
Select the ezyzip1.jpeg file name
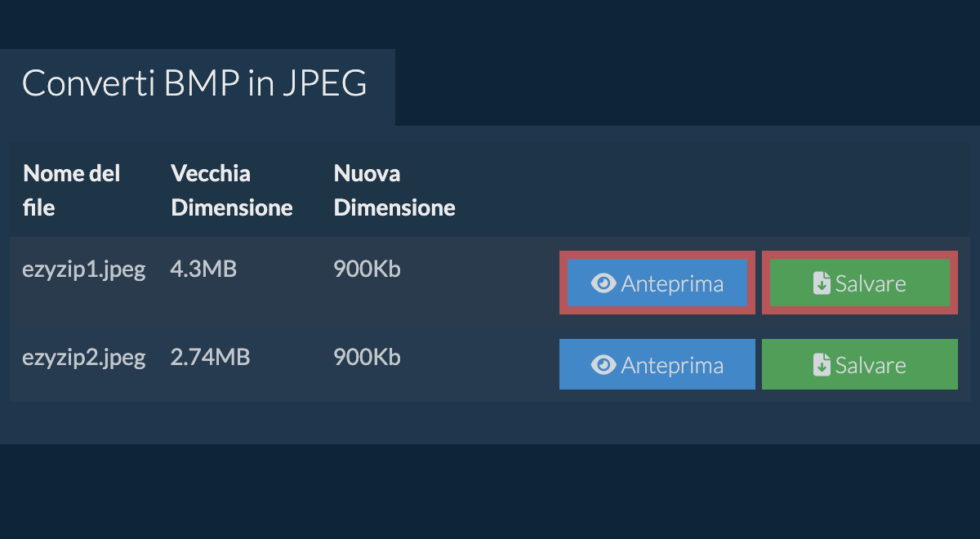point(83,269)
